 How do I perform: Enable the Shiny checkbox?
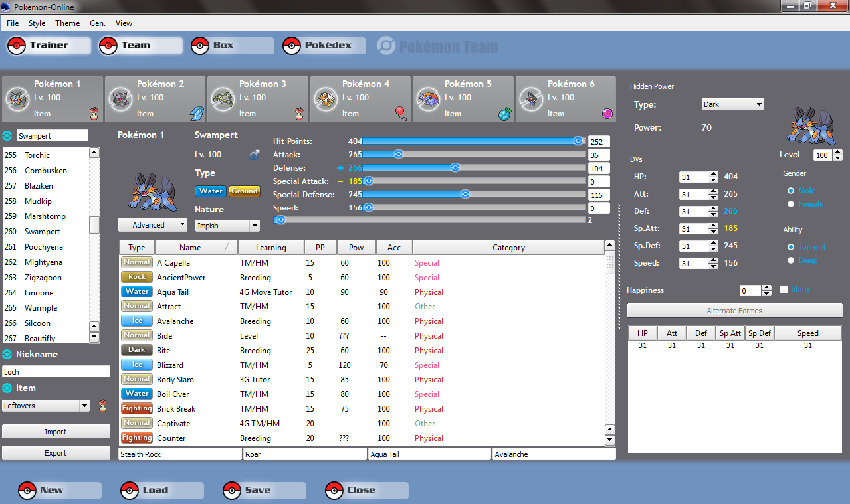[x=784, y=289]
